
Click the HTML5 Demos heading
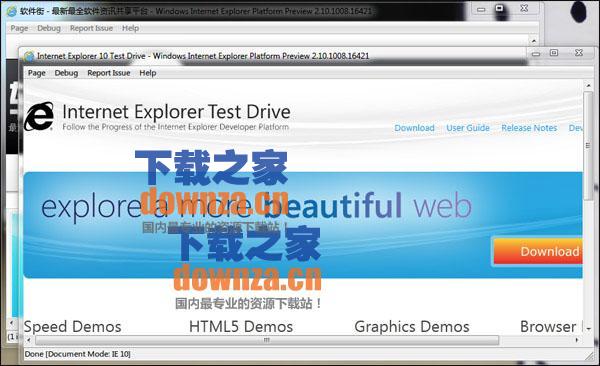241,327
